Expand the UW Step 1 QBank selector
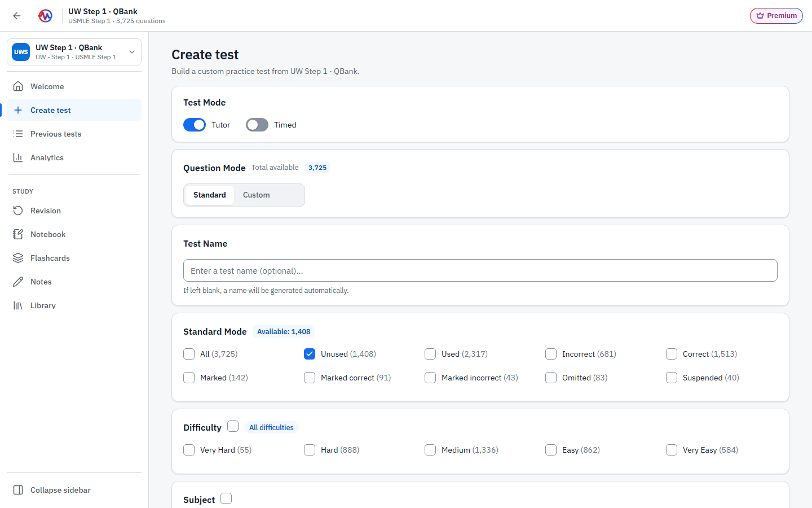 (x=74, y=52)
